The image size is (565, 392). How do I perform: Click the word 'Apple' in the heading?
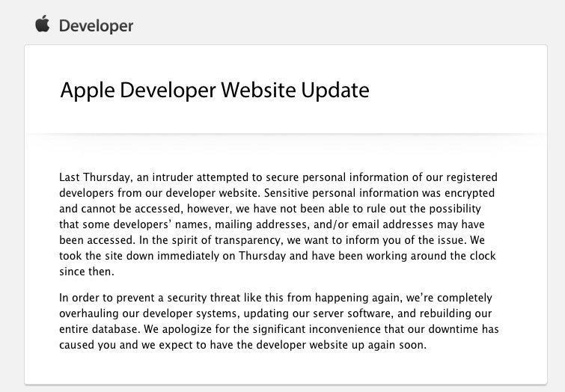[88, 91]
